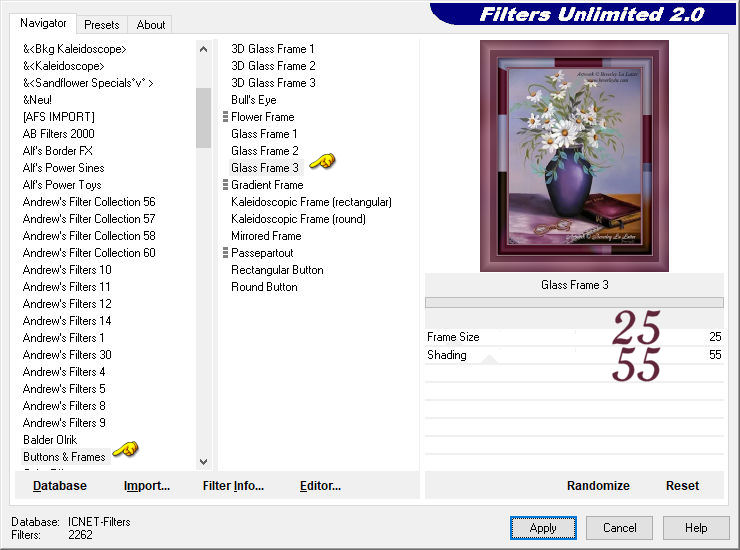Select Andrew's Filter Collection 56
This screenshot has width=740, height=550.
89,202
